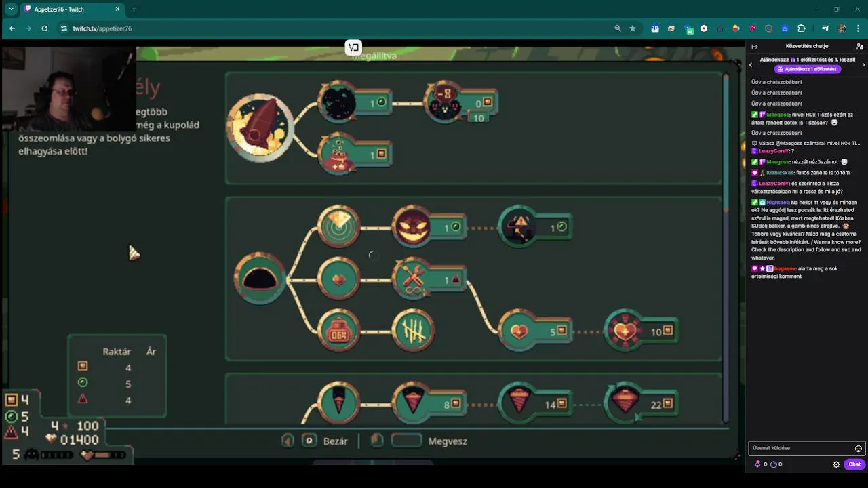Open the tab search dropdown
The height and width of the screenshot is (488, 868).
point(11,9)
